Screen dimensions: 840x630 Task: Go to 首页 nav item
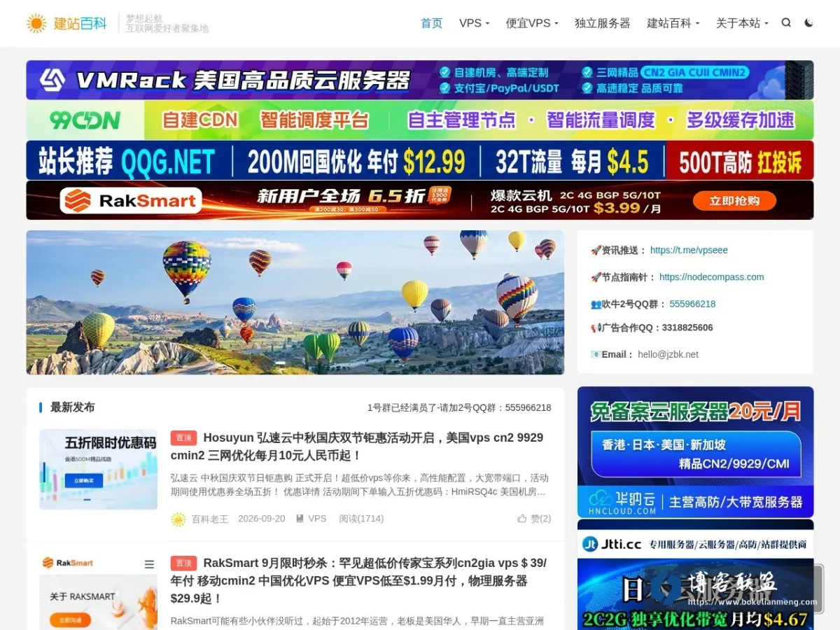tap(431, 23)
